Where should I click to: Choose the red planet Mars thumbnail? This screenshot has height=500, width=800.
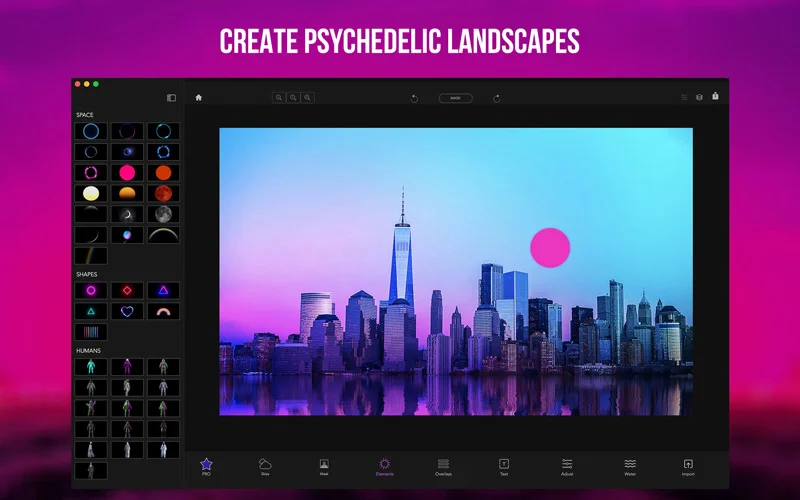coord(163,193)
